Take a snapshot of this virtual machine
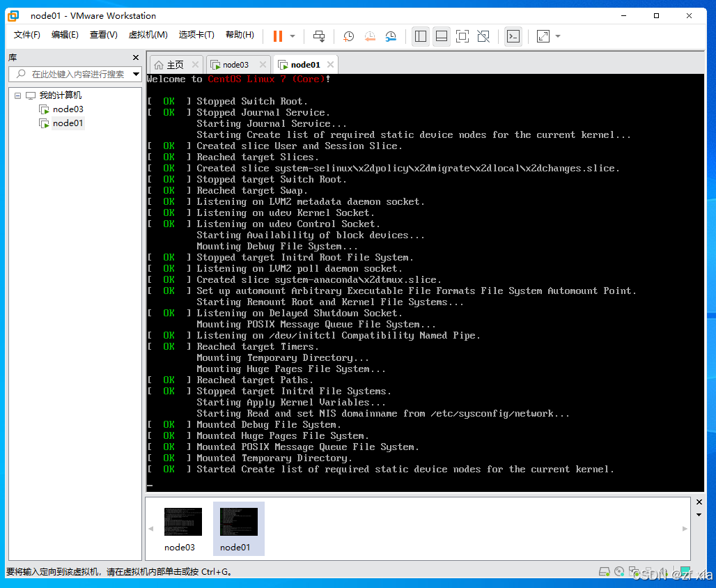Screen dimensions: 716x588 point(348,36)
